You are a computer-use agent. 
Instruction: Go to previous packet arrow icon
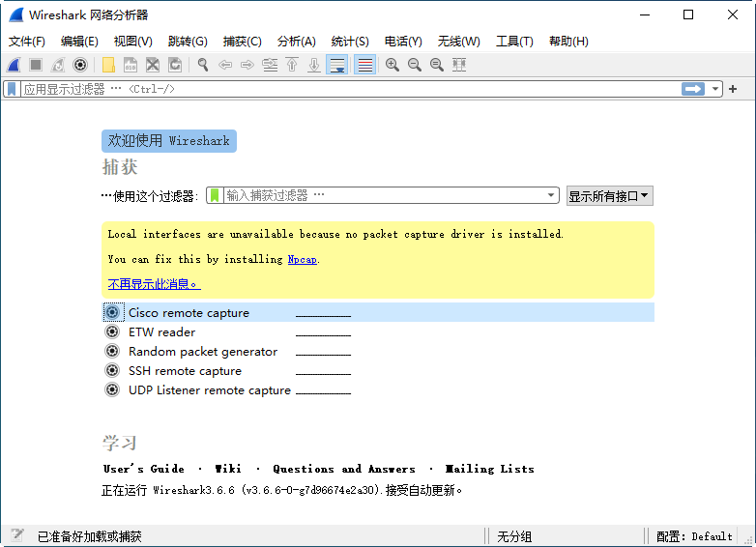[x=225, y=65]
